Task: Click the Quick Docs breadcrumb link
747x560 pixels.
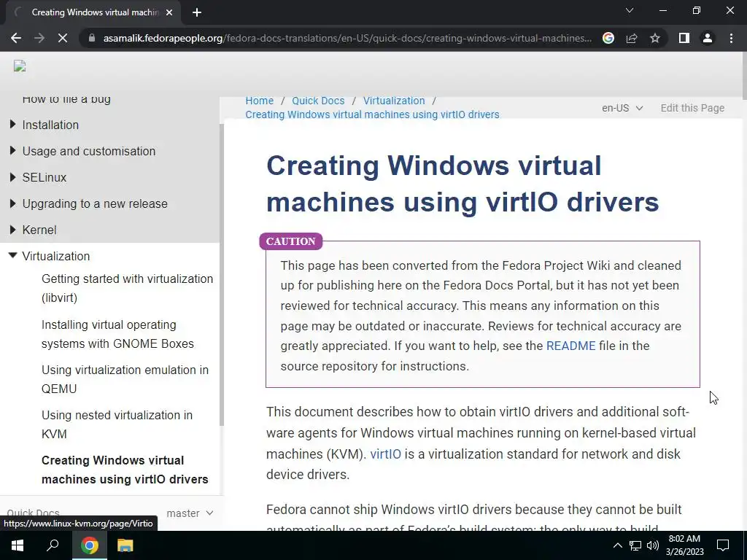Action: (318, 101)
